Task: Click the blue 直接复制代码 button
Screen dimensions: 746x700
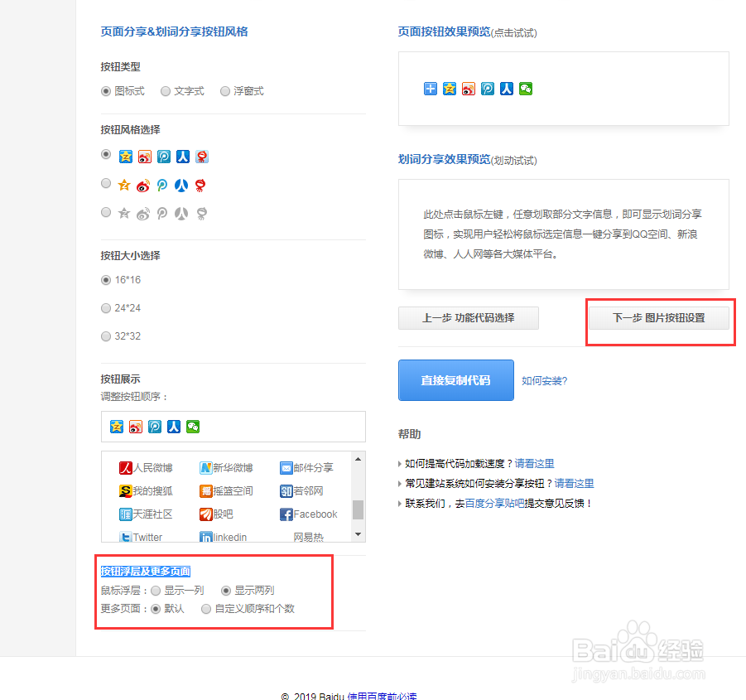Action: pyautogui.click(x=456, y=380)
